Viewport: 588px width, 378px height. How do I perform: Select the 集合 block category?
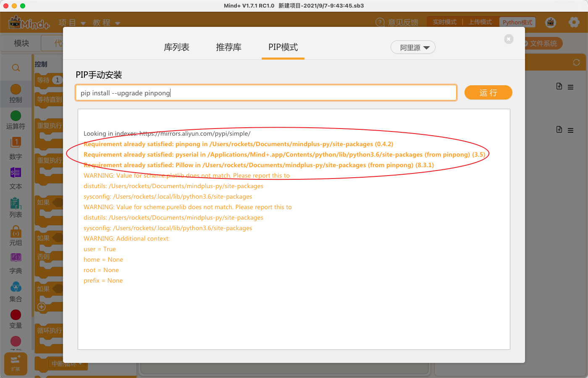pyautogui.click(x=16, y=292)
